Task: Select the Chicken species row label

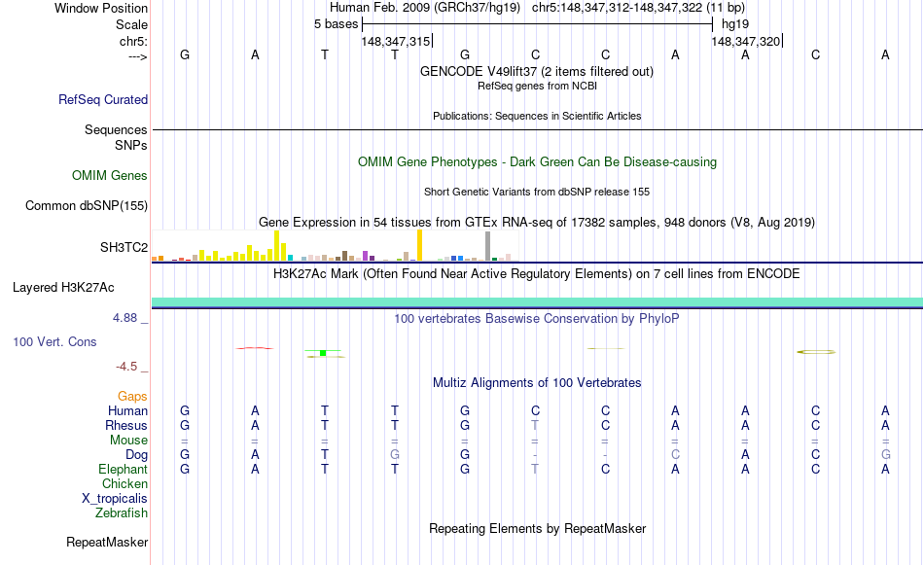Action: [x=124, y=483]
